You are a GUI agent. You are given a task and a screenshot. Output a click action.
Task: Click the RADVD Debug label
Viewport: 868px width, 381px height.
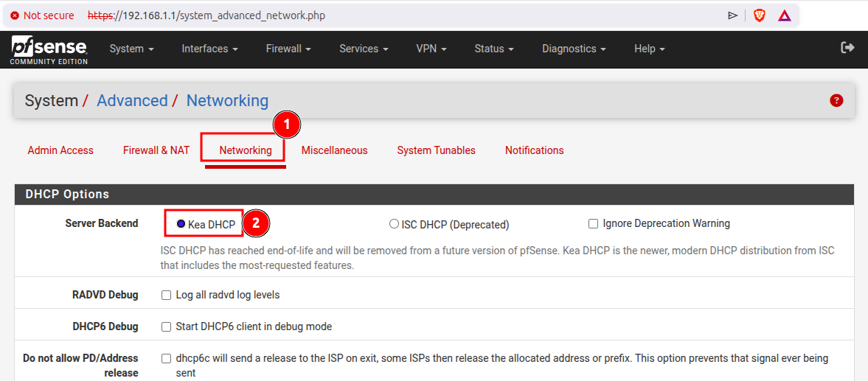click(x=105, y=295)
